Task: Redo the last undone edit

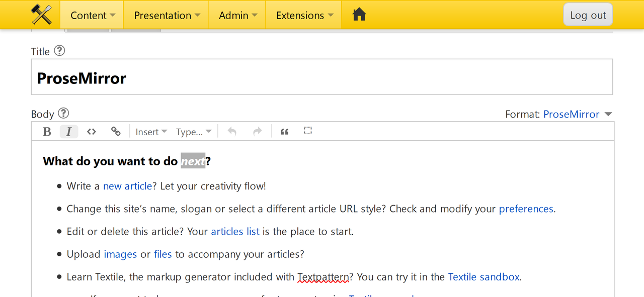Action: pyautogui.click(x=257, y=132)
